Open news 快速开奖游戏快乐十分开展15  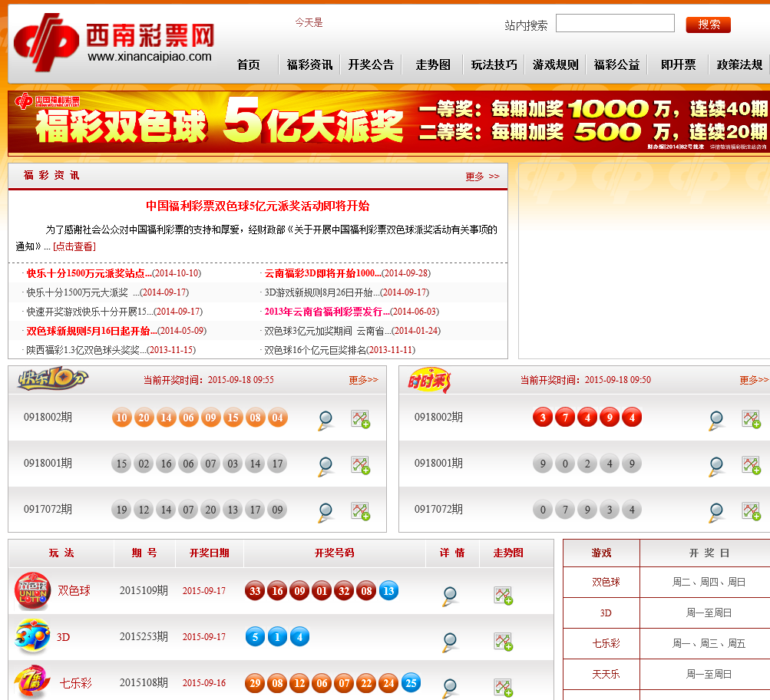[89, 312]
